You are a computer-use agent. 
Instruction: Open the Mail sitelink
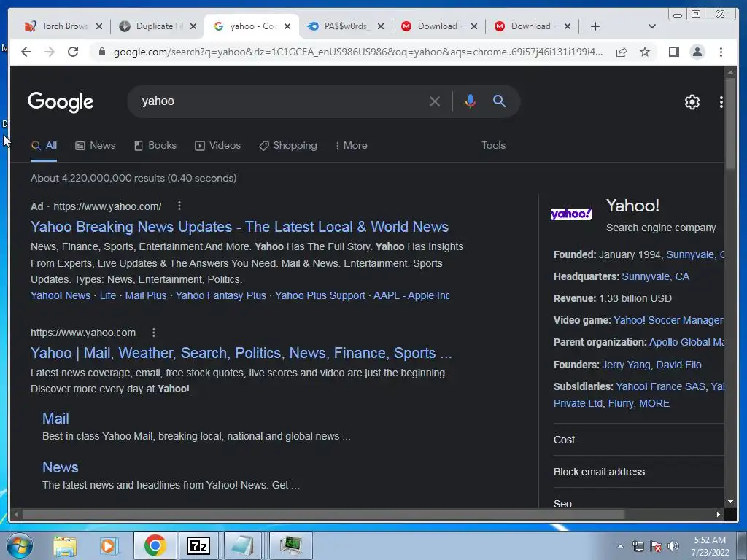click(x=55, y=419)
